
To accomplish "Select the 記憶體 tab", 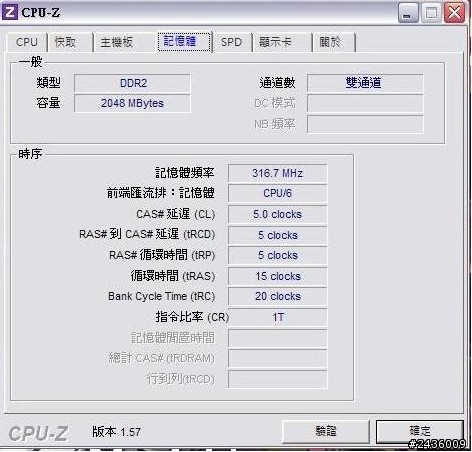I will pos(184,41).
